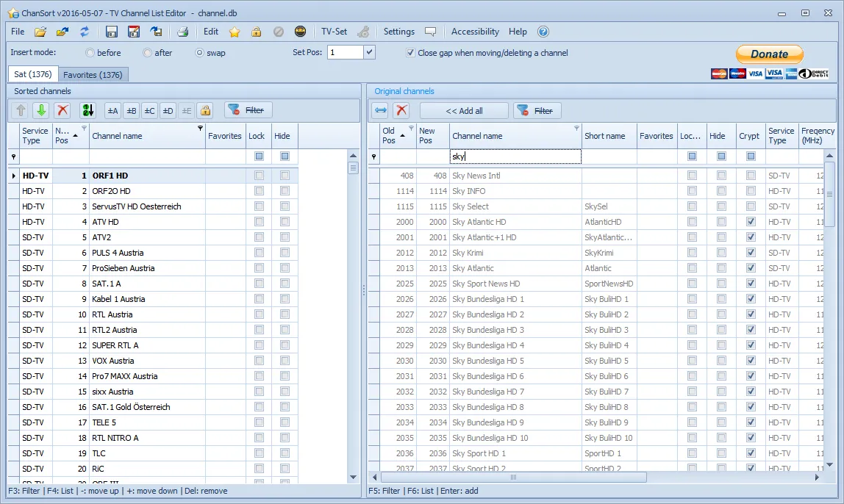Click the Set Pos input field
Viewport: 844px width, 504px height.
[346, 52]
